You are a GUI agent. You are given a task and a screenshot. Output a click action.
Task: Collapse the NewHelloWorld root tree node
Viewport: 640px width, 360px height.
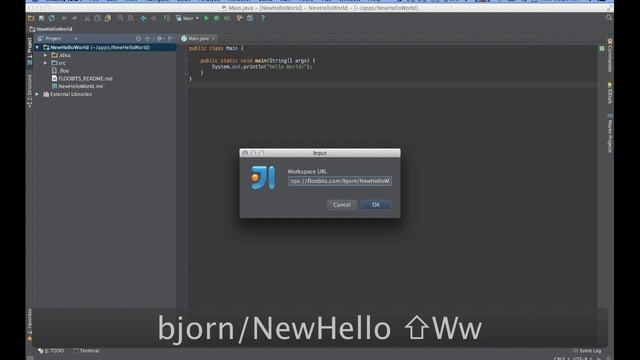(x=38, y=47)
